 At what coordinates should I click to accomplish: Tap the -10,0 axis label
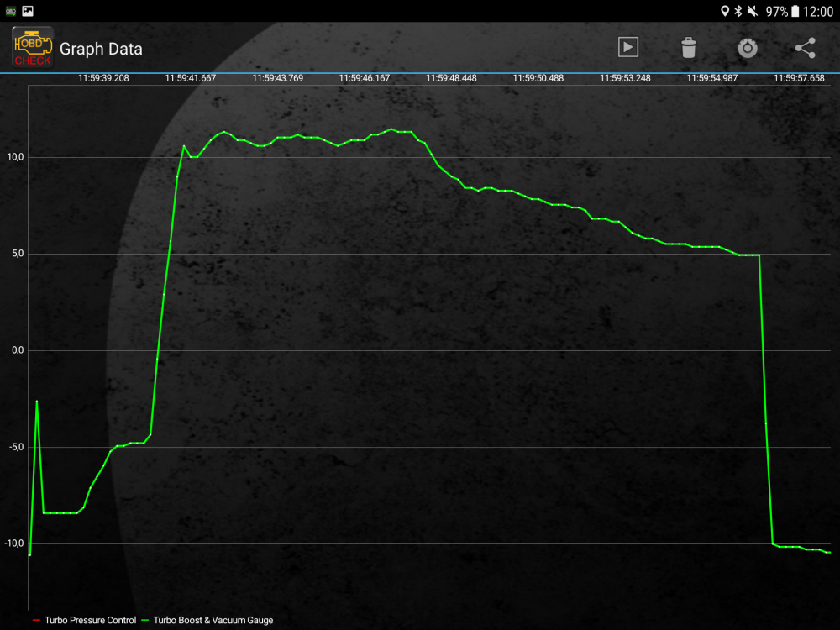pyautogui.click(x=14, y=543)
